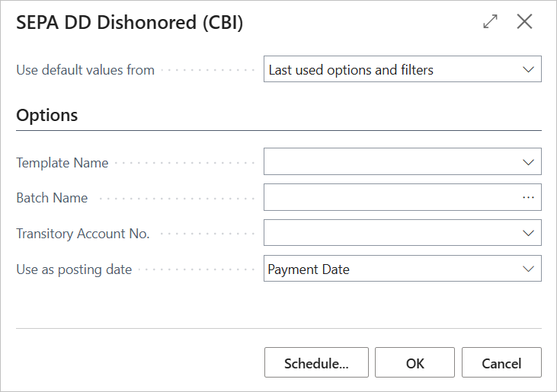The width and height of the screenshot is (557, 392).
Task: Expand the dialog to full screen
Action: [x=490, y=22]
